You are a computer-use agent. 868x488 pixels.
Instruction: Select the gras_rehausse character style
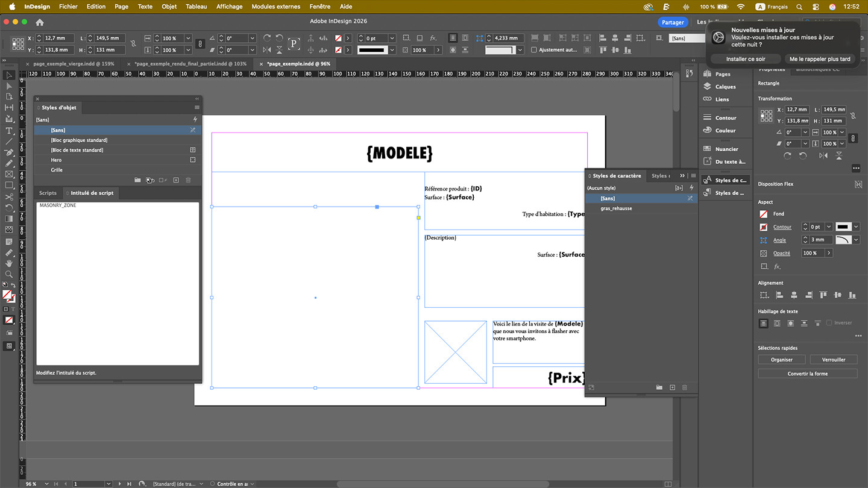point(616,208)
